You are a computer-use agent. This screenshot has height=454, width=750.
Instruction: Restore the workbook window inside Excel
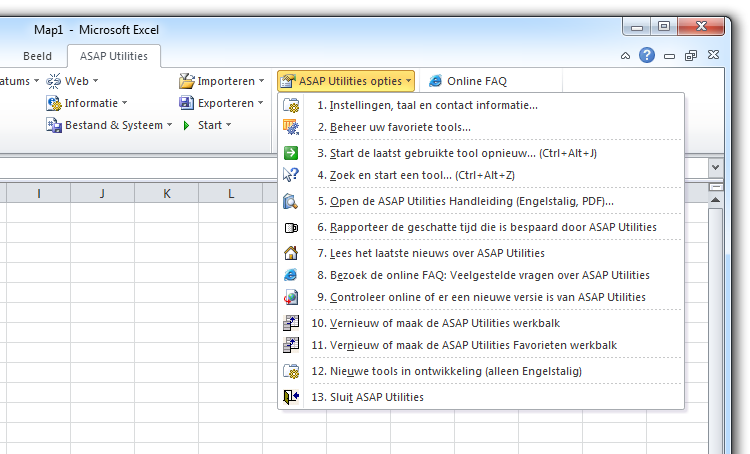click(691, 56)
